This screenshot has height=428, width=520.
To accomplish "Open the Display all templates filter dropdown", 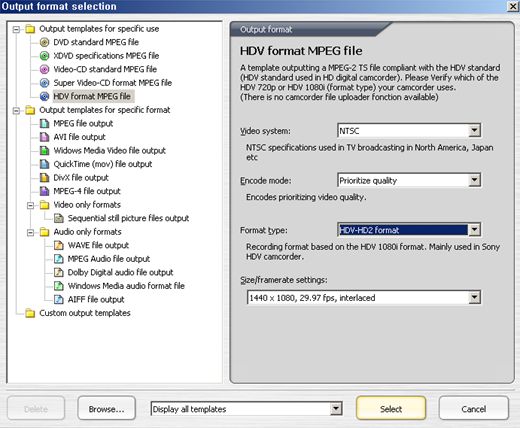I will click(x=336, y=409).
